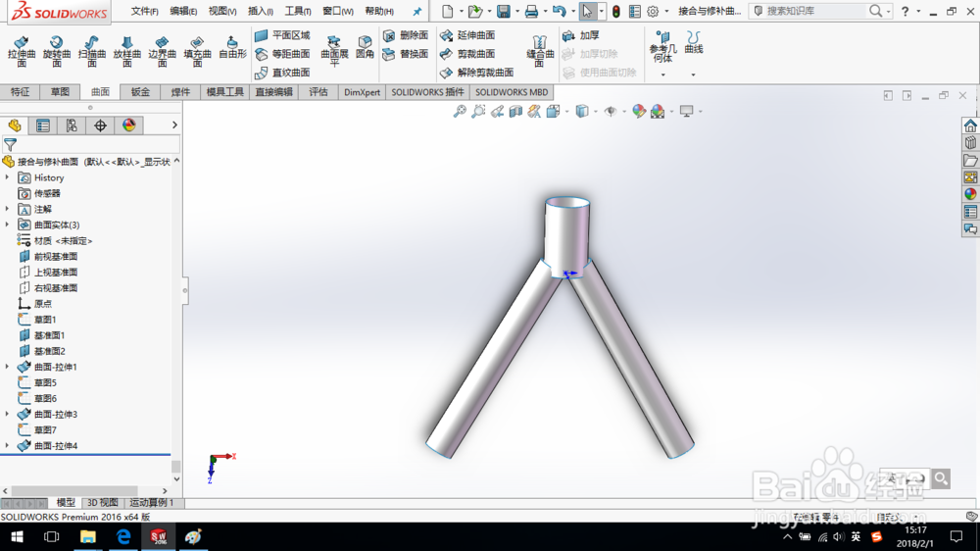980x551 pixels.
Task: Expand the 注解 tree node
Action: (x=8, y=209)
